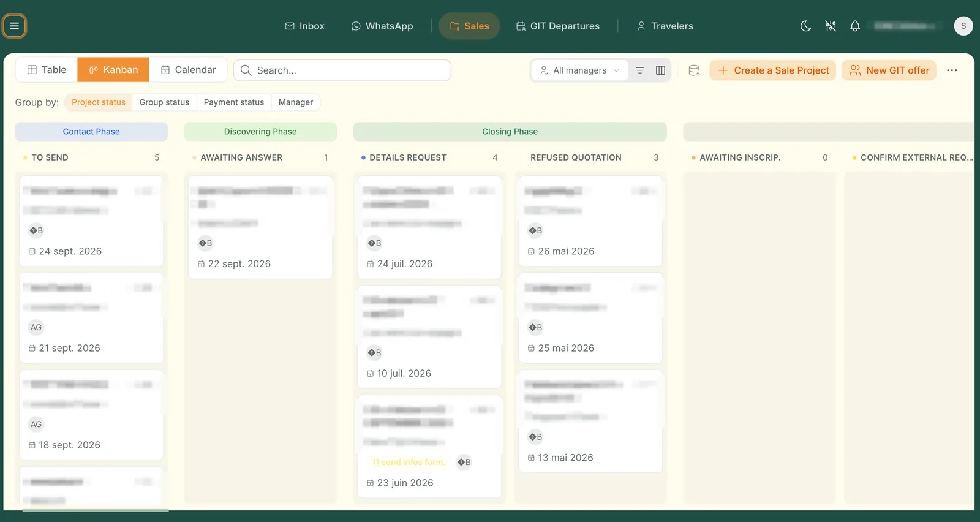Screen dimensions: 980x522
Task: Click the date '10 juil. 2026'
Action: pos(404,373)
